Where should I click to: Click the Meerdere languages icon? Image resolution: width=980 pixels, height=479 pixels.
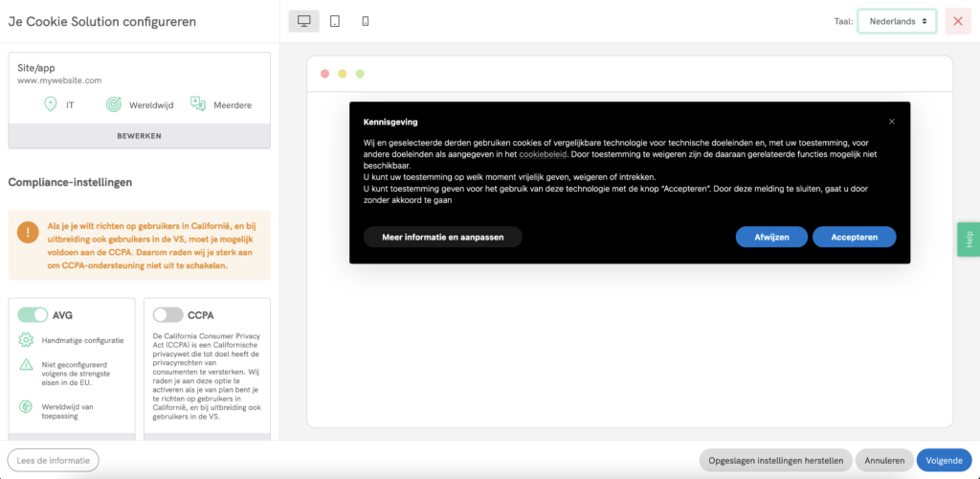[x=198, y=103]
